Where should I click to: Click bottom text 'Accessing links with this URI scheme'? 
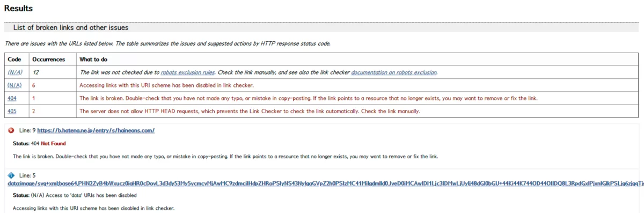[x=93, y=208]
